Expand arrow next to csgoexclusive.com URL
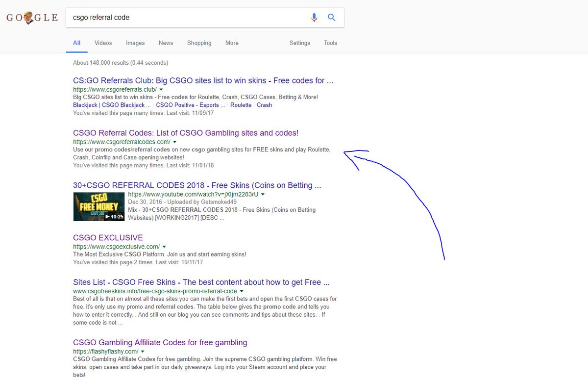 pos(164,247)
